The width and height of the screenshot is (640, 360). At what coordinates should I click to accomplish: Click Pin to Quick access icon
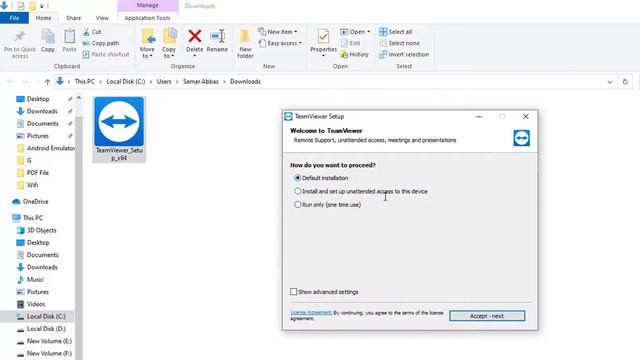pos(20,37)
